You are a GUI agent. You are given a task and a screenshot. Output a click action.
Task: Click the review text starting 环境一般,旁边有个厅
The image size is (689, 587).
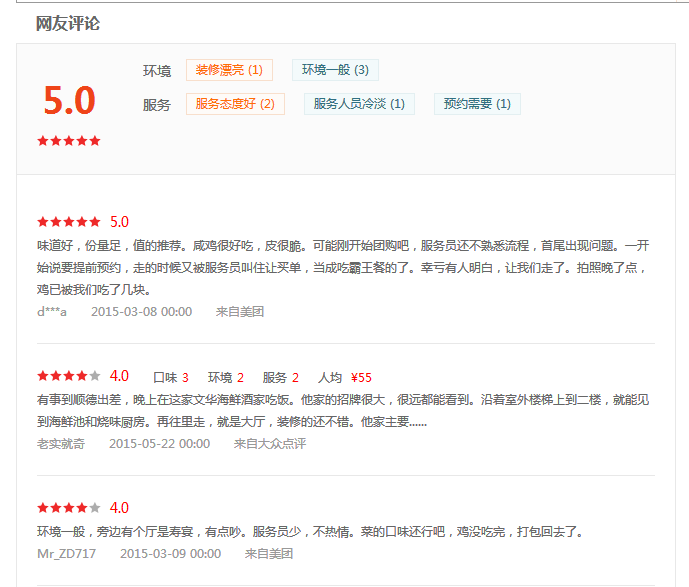point(310,532)
